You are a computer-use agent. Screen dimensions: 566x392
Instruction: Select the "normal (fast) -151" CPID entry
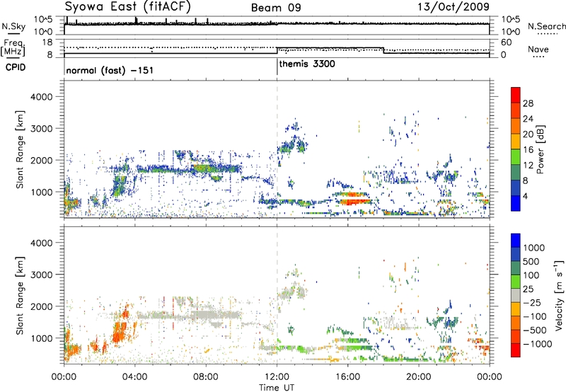click(x=110, y=70)
